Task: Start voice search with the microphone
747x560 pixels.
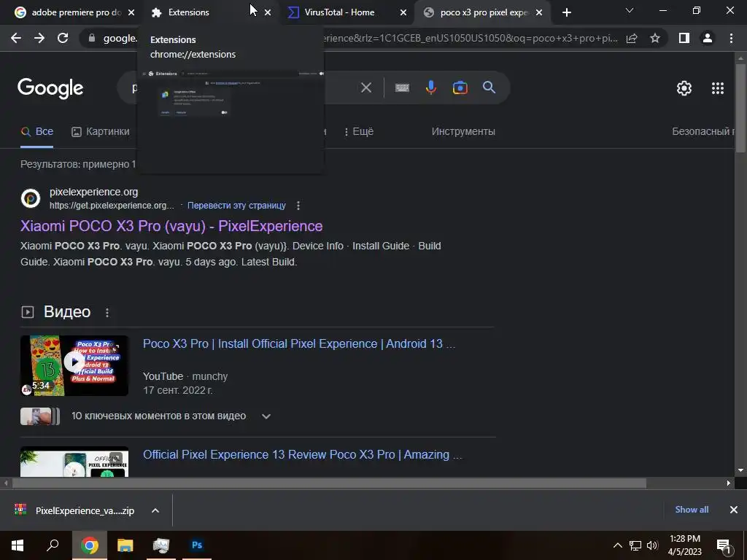Action: (x=431, y=87)
